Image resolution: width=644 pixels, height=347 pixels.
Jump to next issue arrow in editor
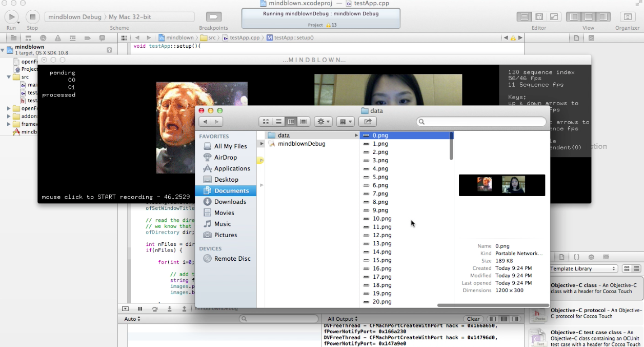point(520,38)
